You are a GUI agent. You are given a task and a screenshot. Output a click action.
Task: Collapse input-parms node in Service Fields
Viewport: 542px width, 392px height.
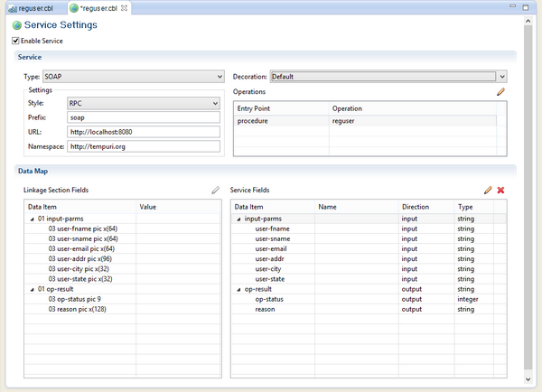(238, 219)
